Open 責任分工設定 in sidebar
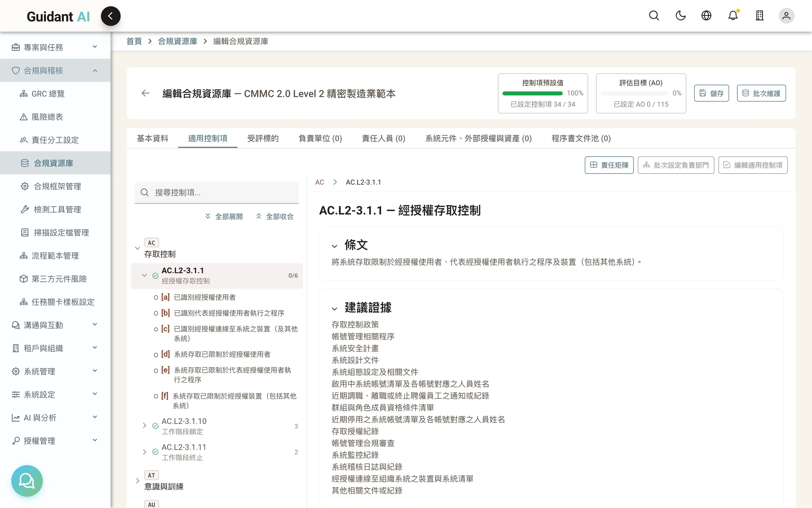The width and height of the screenshot is (812, 508). click(x=55, y=140)
